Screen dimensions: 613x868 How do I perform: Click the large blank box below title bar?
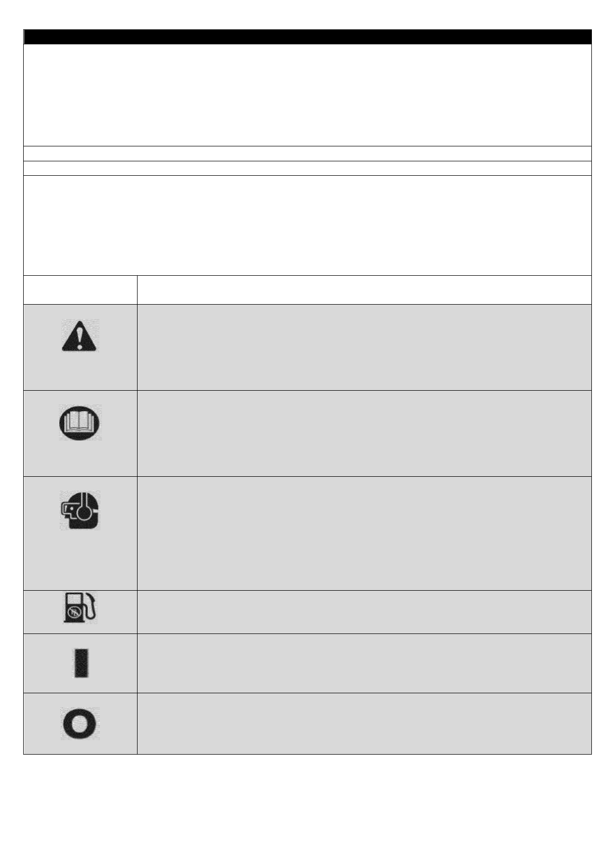coord(307,95)
